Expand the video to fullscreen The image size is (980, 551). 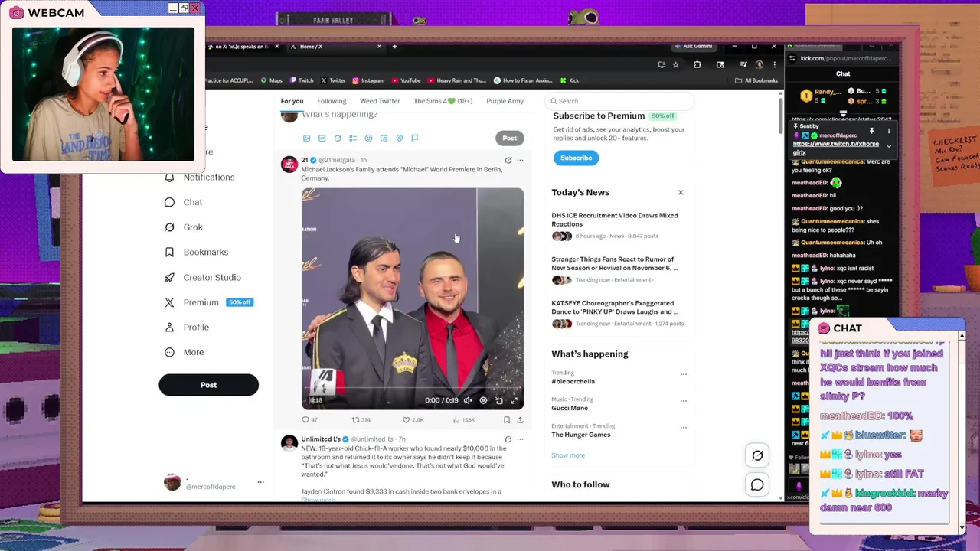514,400
